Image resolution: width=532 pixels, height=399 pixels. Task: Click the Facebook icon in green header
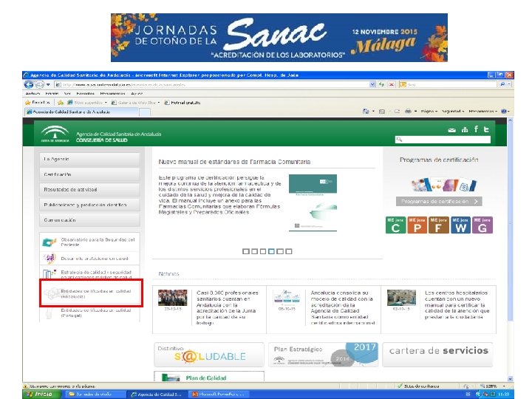click(476, 129)
